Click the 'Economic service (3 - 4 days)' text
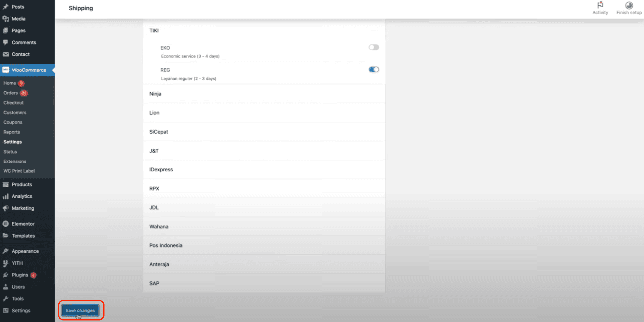The width and height of the screenshot is (644, 322). click(190, 56)
